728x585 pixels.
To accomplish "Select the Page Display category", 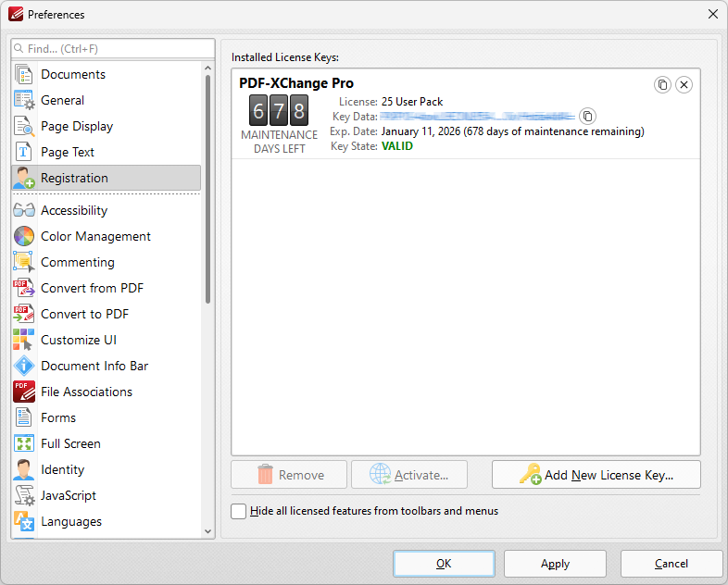I will click(x=107, y=126).
